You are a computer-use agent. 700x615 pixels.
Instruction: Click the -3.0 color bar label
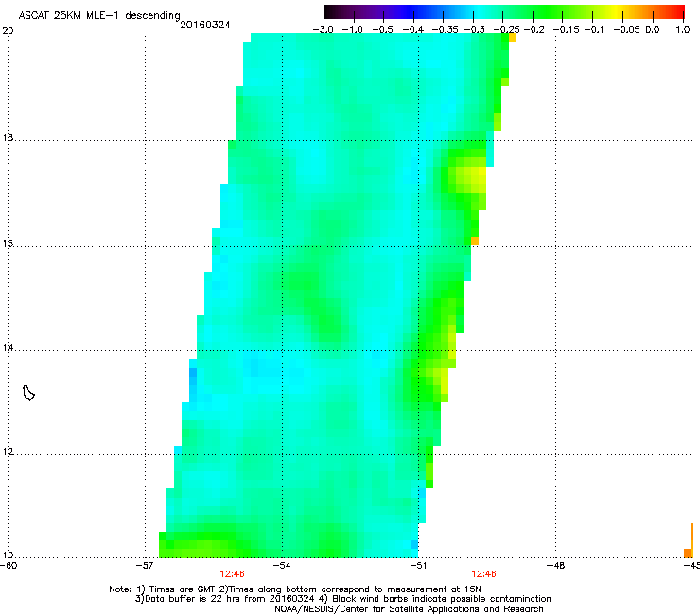point(323,30)
